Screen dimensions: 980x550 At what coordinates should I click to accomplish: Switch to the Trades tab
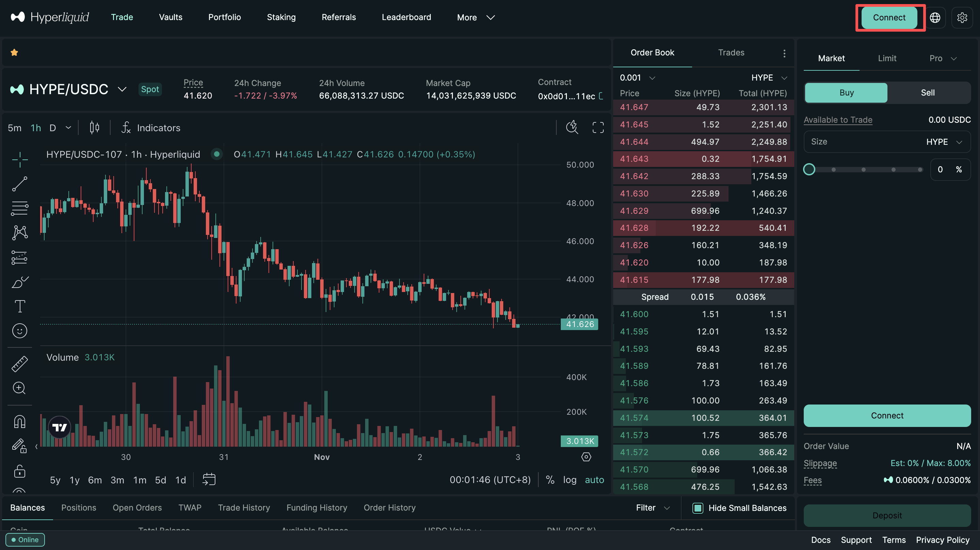(731, 52)
